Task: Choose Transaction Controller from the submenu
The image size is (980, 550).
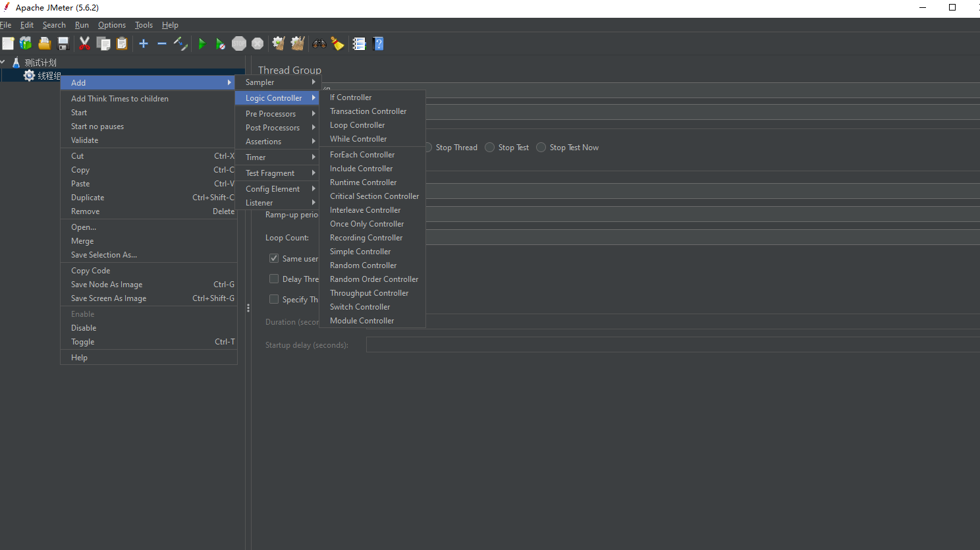Action: pos(373,111)
